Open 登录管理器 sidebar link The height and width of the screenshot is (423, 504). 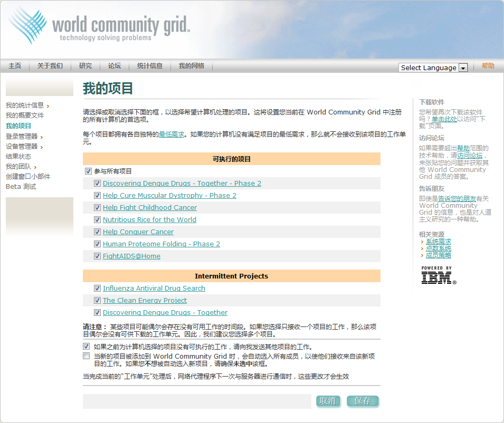pyautogui.click(x=22, y=137)
